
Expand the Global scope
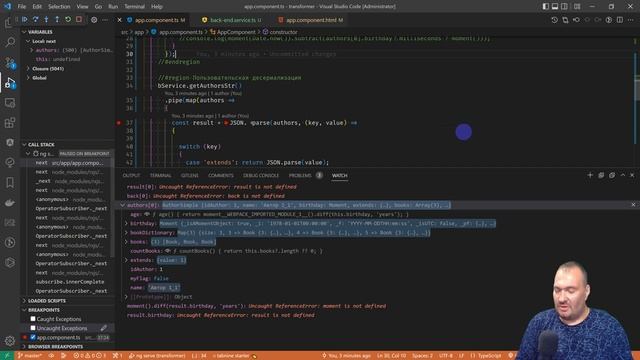(x=28, y=78)
